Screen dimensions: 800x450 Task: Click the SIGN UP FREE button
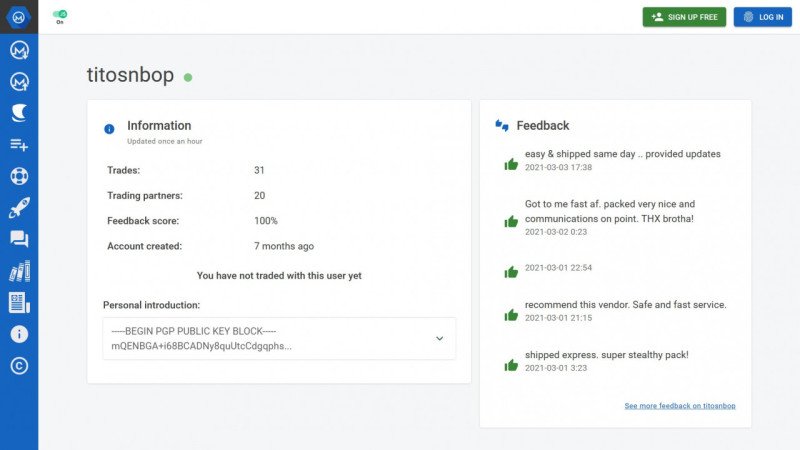(684, 17)
